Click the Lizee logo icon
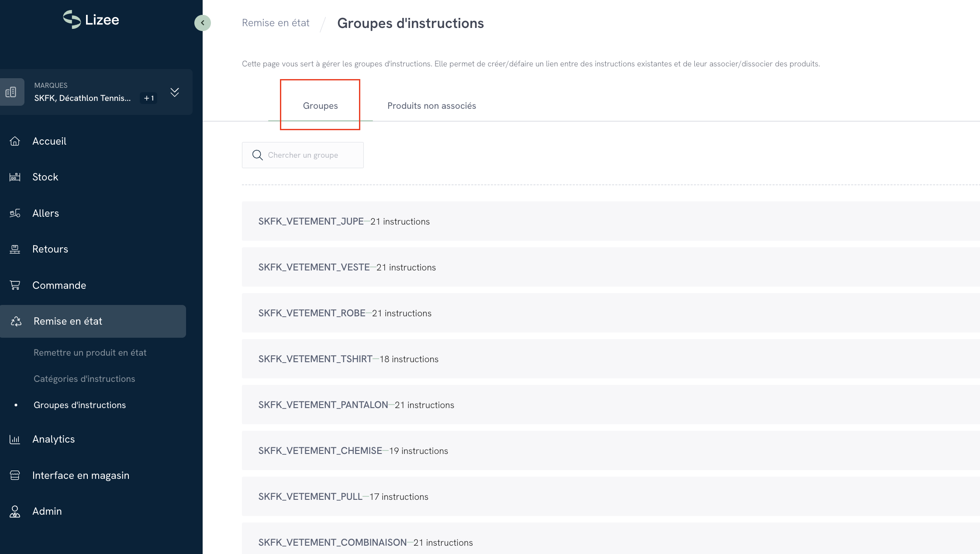This screenshot has width=980, height=554. [x=72, y=20]
